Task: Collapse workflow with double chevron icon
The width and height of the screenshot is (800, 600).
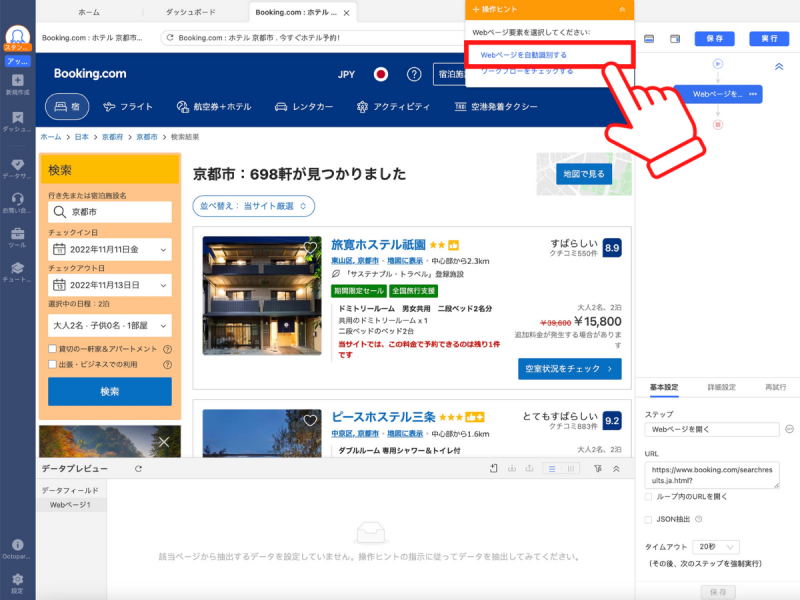Action: (x=779, y=66)
